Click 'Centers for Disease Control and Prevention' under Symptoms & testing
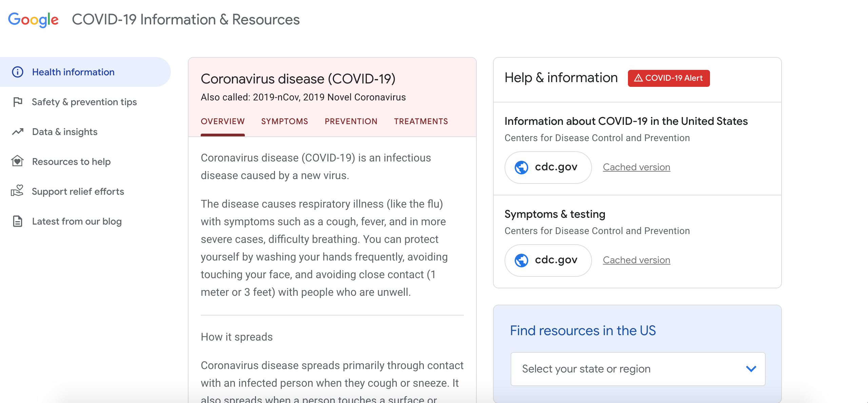 pyautogui.click(x=597, y=231)
